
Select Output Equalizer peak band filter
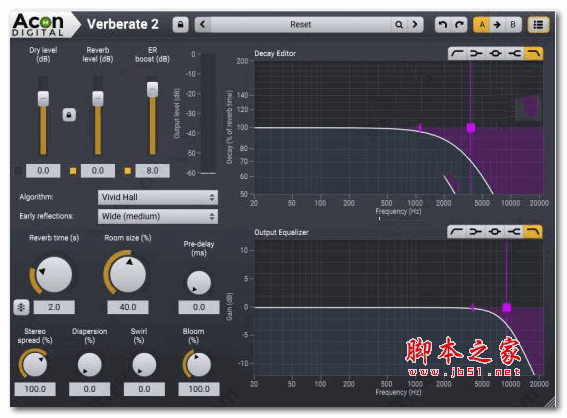pyautogui.click(x=495, y=231)
